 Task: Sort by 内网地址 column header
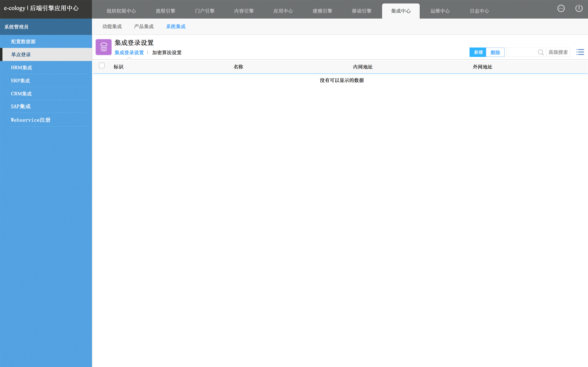coord(362,67)
